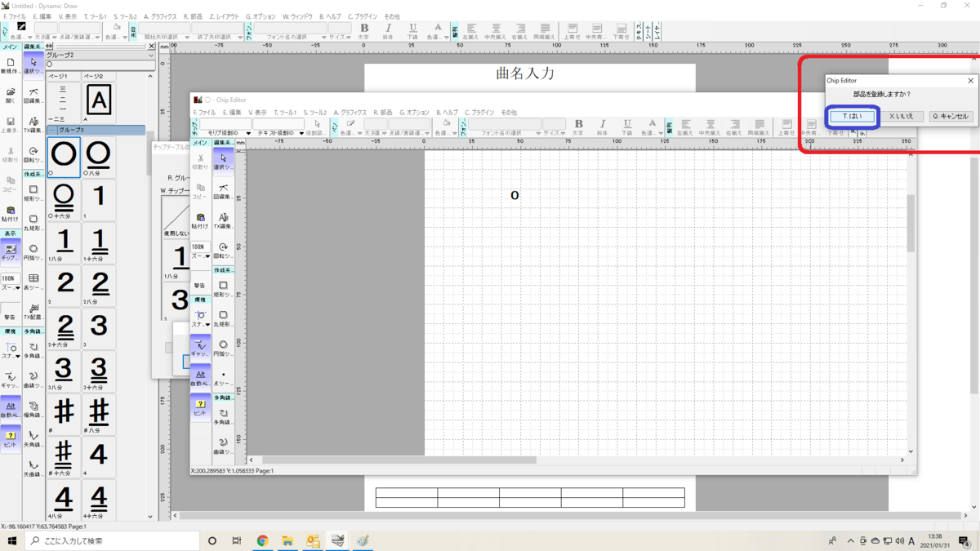Select the ○八分 chip thumbnail
980x551 pixels.
click(x=99, y=158)
